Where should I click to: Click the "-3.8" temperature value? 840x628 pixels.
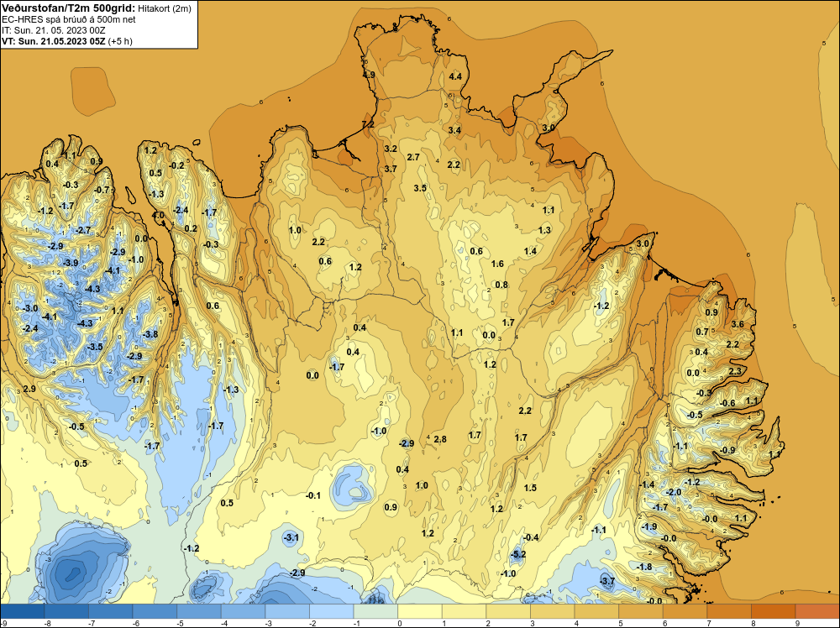pyautogui.click(x=150, y=334)
